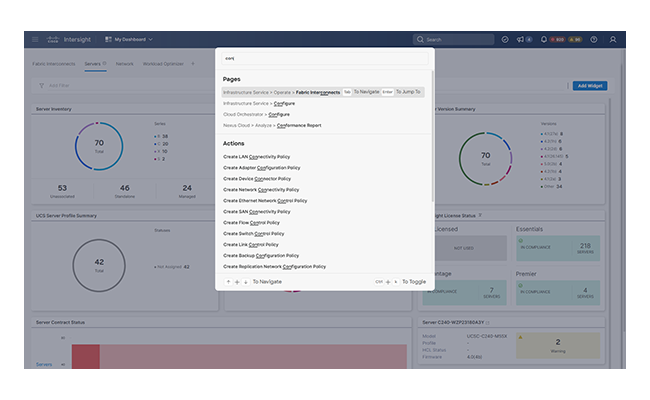
Task: Open the help question mark icon
Action: pos(594,39)
